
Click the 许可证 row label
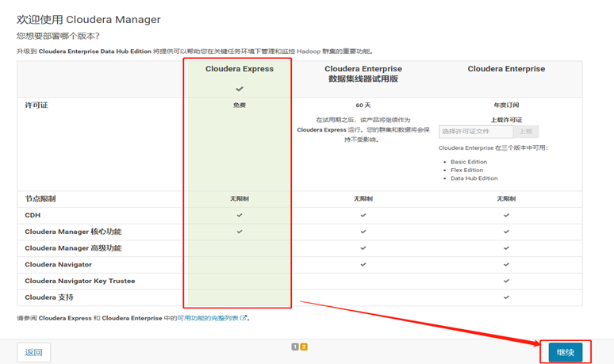coord(36,105)
